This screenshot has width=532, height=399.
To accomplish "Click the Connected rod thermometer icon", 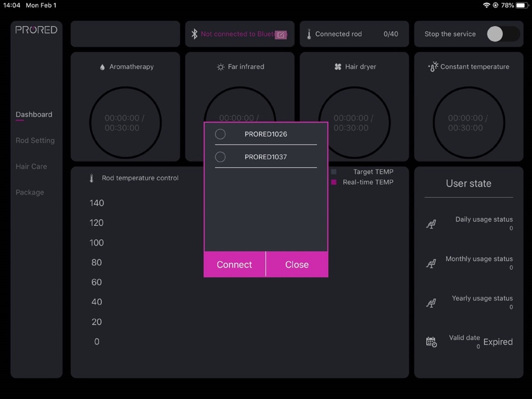I will point(309,34).
